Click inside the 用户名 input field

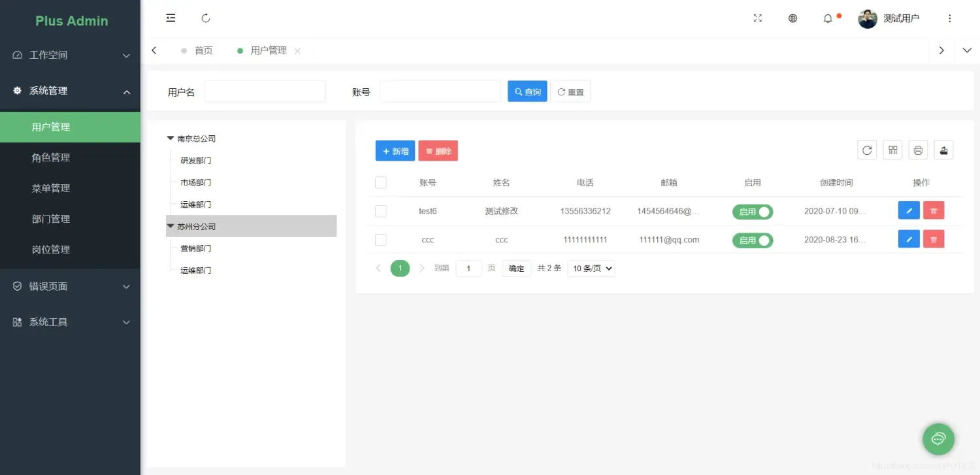coord(265,91)
